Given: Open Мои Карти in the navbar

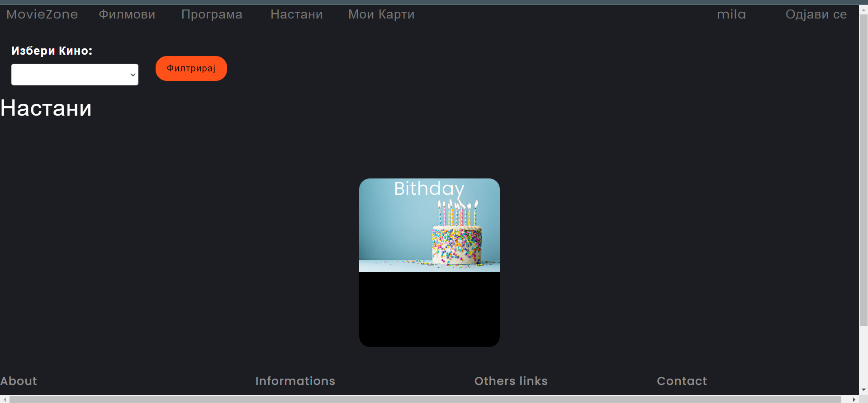Looking at the screenshot, I should click(381, 14).
